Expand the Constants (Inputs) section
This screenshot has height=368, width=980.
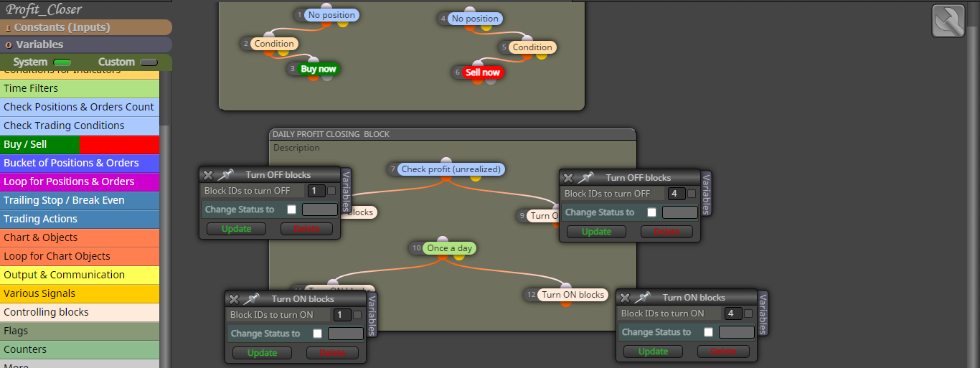pyautogui.click(x=86, y=27)
